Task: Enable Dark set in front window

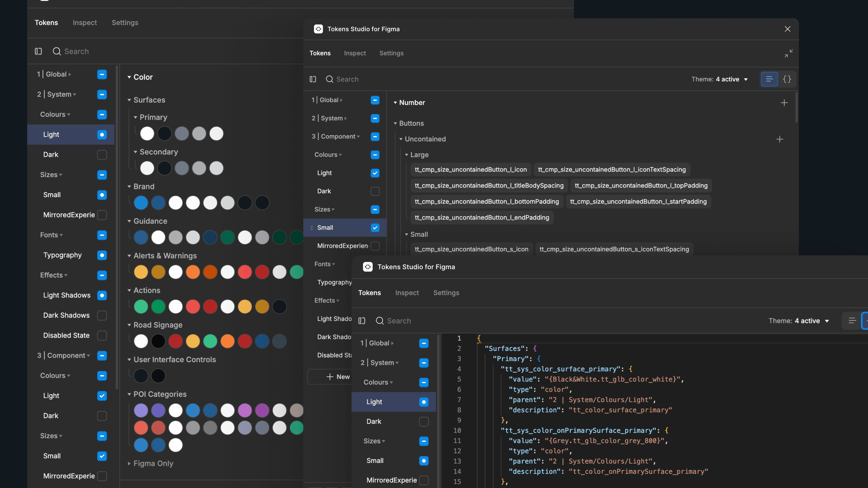Action: pyautogui.click(x=424, y=422)
